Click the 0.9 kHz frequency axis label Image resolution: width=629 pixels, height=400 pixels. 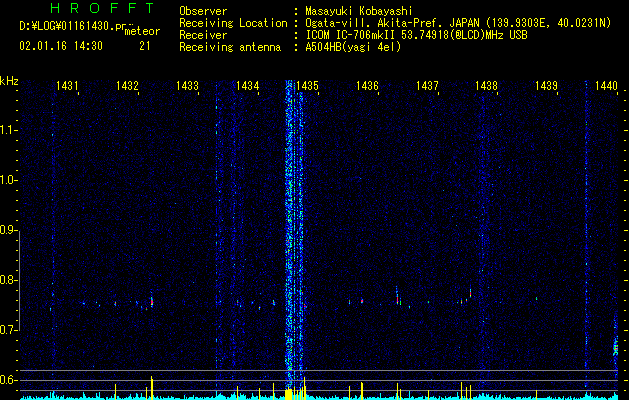[8, 230]
